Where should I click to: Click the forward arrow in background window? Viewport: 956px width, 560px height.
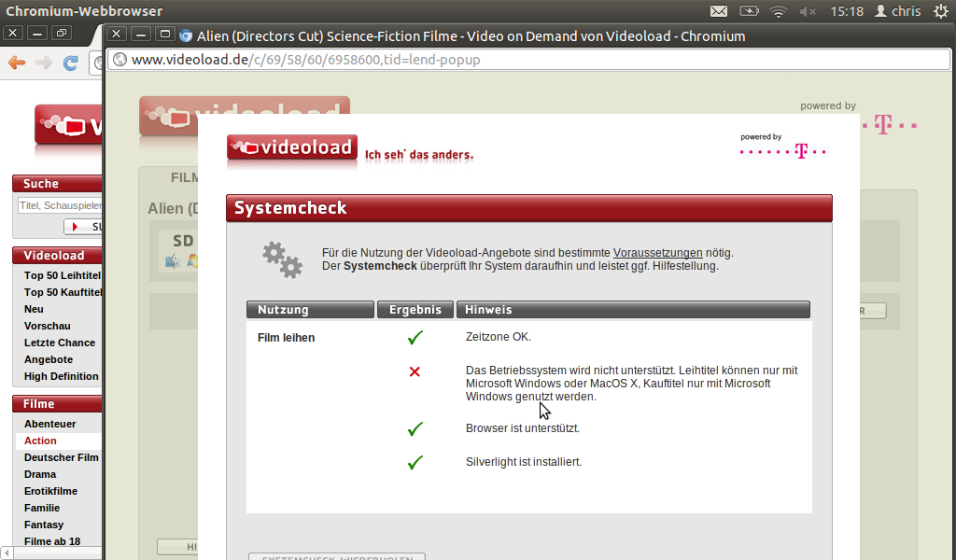44,63
